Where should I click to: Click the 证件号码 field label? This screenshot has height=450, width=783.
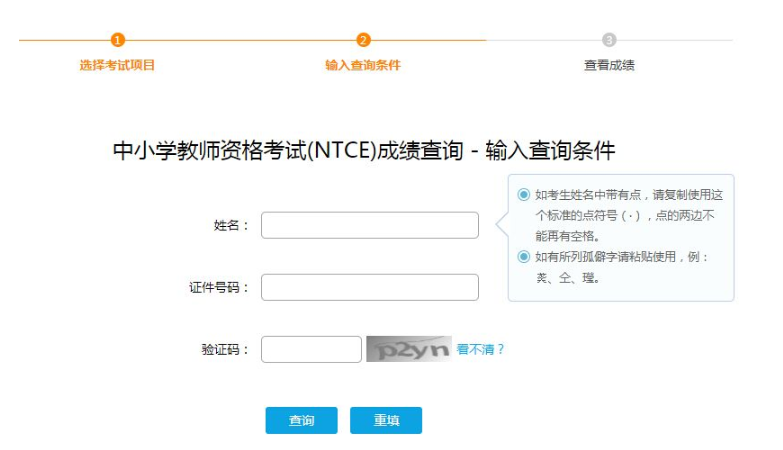tap(219, 288)
